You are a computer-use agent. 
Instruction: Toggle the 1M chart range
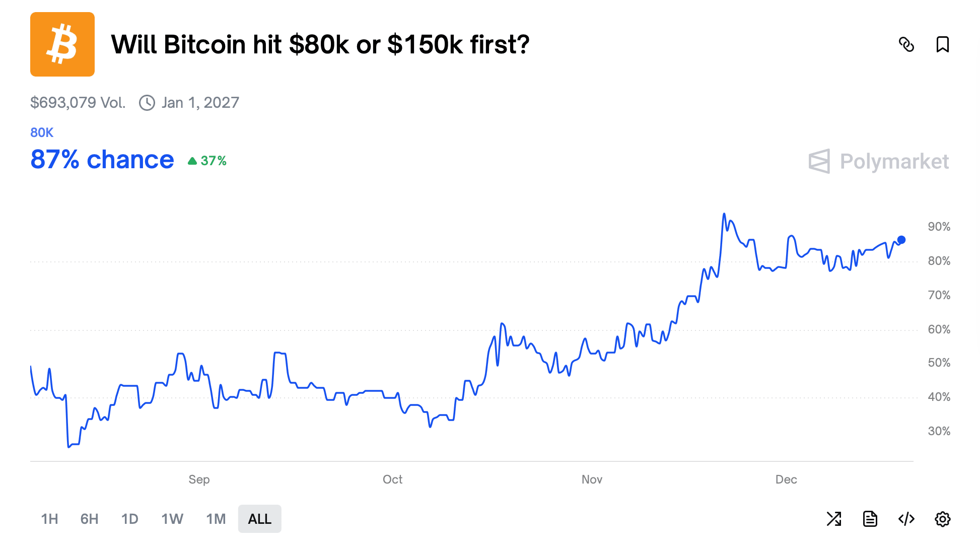(216, 518)
